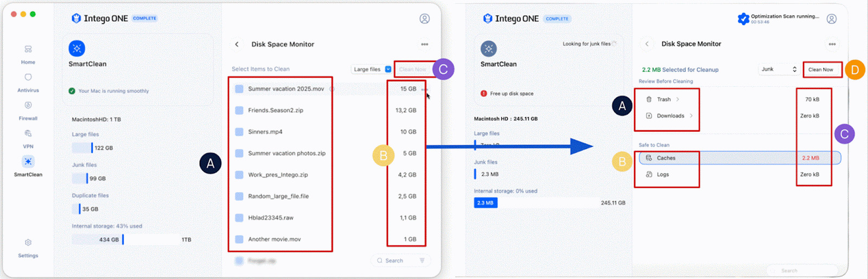Screen dimensions: 868x279
Task: Click the Logs icon
Action: coord(649,174)
